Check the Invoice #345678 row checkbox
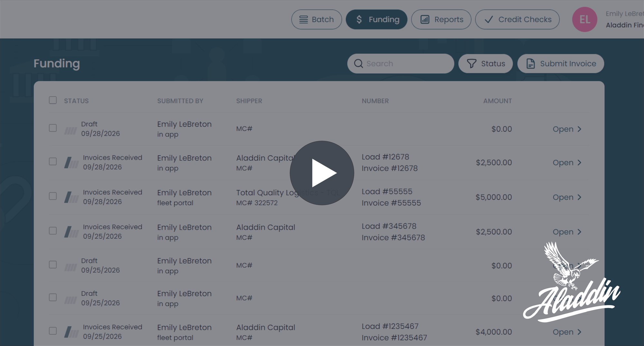This screenshot has width=644, height=346. pos(53,231)
